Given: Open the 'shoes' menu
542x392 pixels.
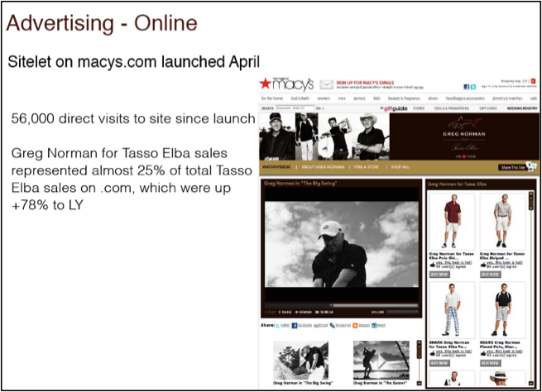Looking at the screenshot, I should pos(433,98).
